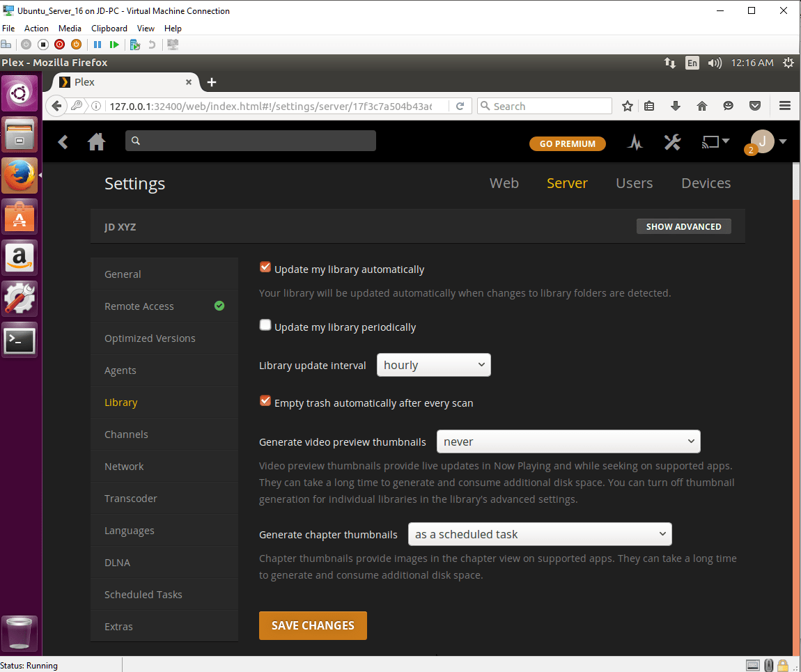
Task: Open Library update interval dropdown
Action: click(434, 365)
